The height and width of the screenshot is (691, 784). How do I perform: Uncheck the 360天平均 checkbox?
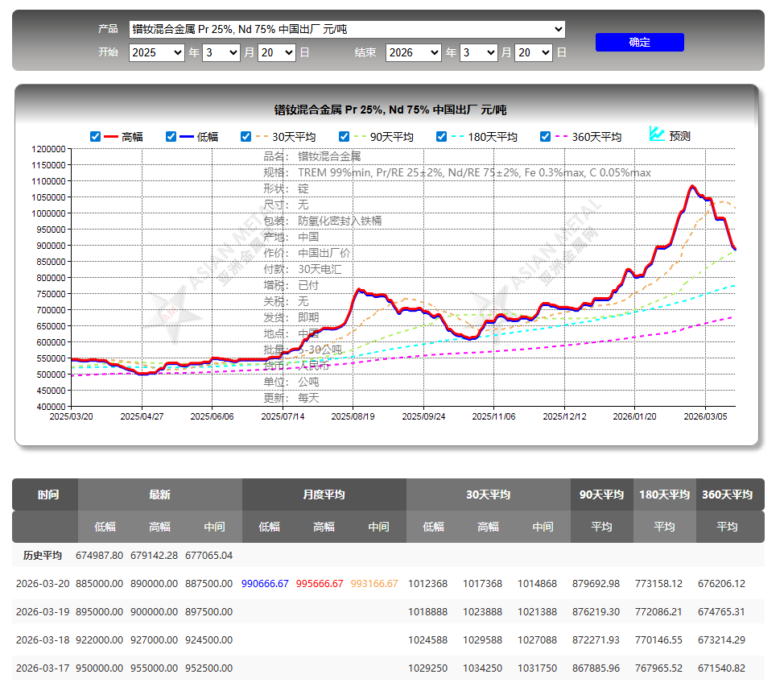(x=545, y=137)
